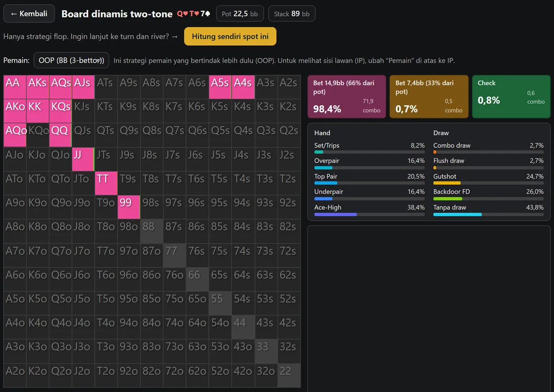Select the 88 hand cell

point(152,231)
